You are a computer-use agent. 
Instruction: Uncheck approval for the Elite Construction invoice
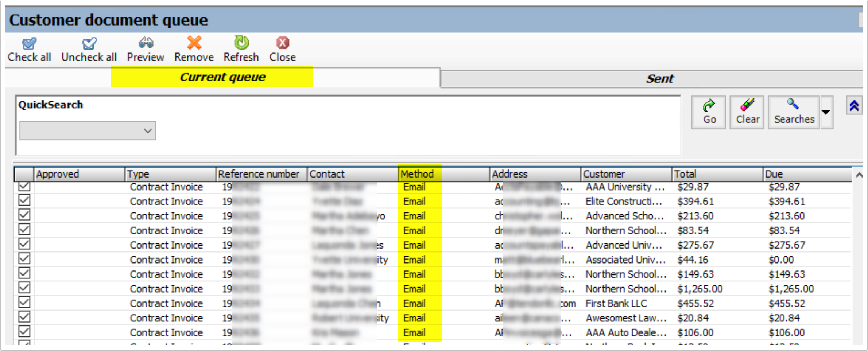pyautogui.click(x=24, y=201)
